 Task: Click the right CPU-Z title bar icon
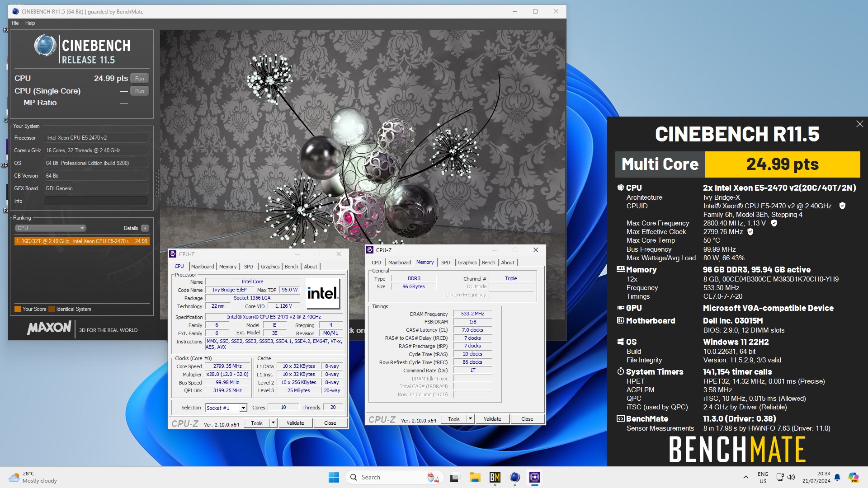[x=370, y=250]
